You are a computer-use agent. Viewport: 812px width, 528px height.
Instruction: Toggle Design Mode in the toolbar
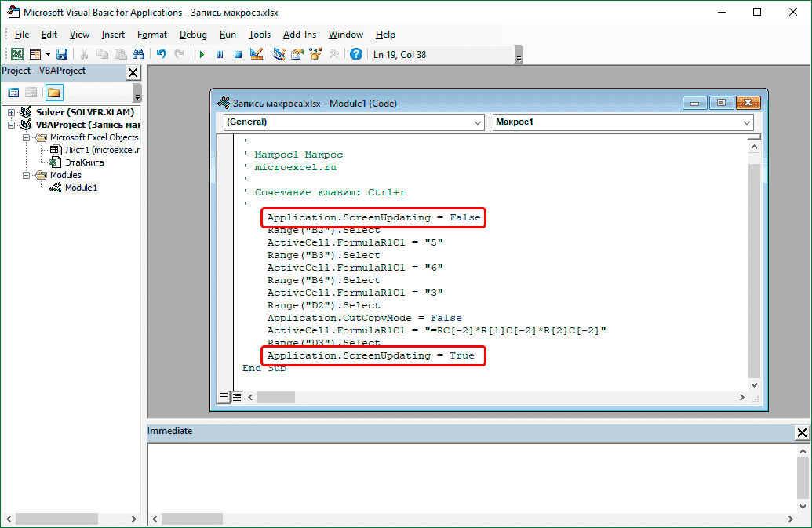[256, 54]
